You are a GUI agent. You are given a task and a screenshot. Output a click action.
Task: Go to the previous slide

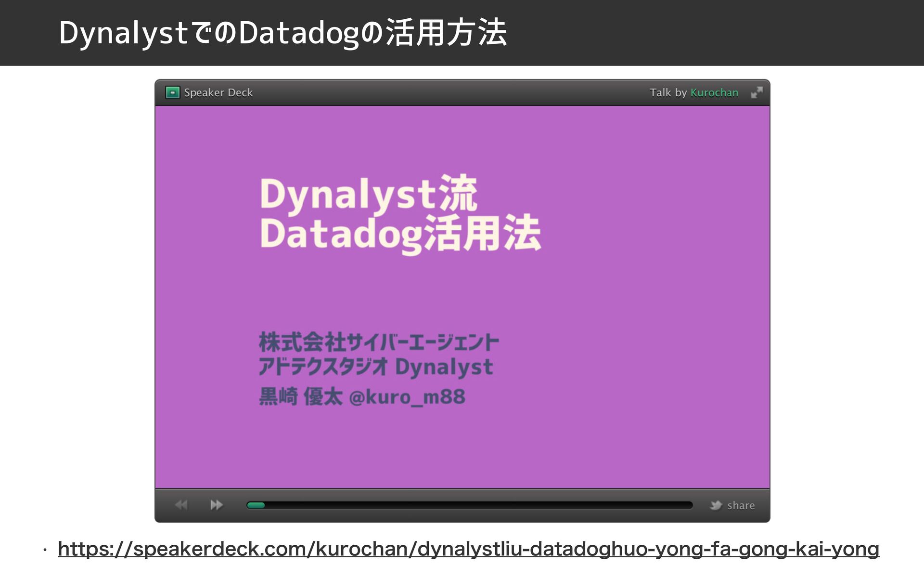tap(181, 505)
